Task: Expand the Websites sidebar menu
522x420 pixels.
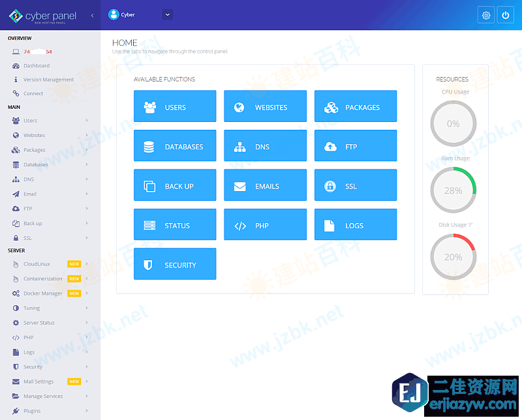Action: (x=49, y=136)
